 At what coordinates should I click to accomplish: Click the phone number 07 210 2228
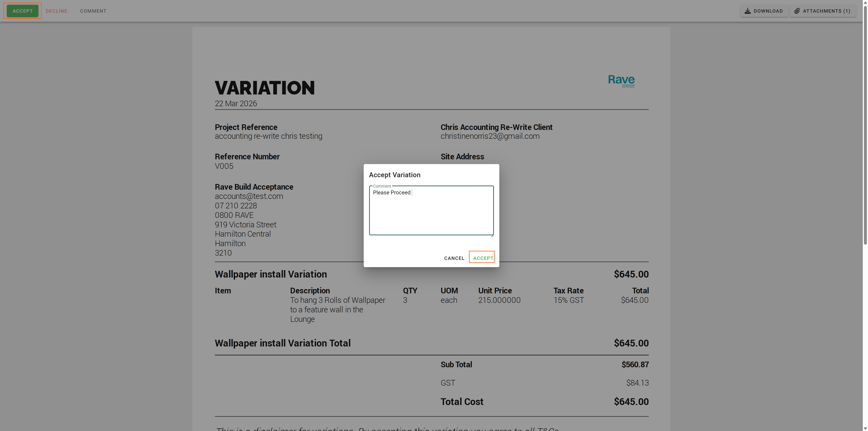[x=236, y=206]
